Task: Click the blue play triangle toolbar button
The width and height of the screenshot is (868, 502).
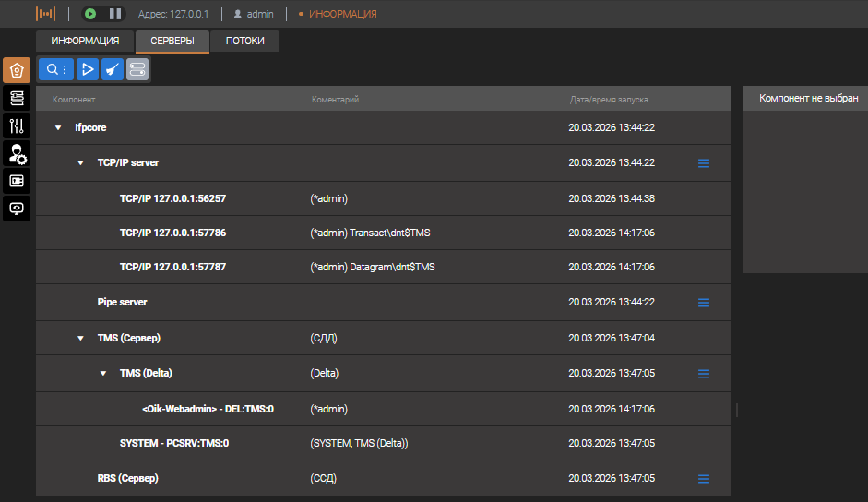Action: (87, 69)
